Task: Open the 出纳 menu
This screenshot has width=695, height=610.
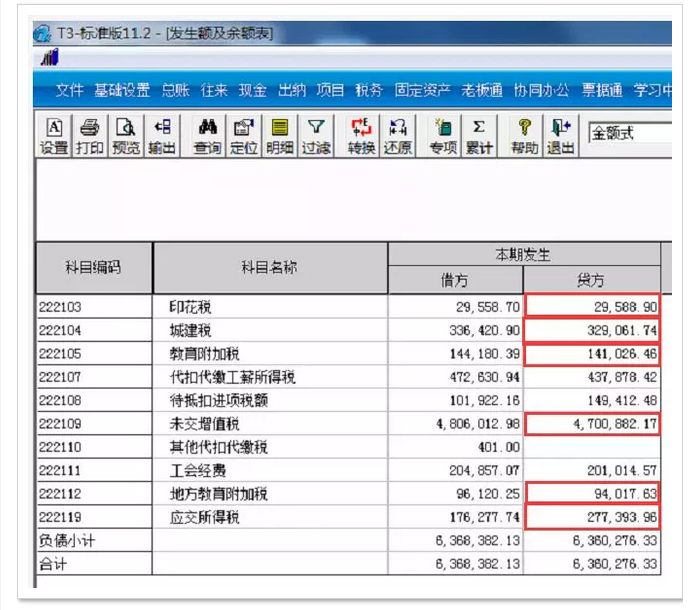Action: (292, 90)
